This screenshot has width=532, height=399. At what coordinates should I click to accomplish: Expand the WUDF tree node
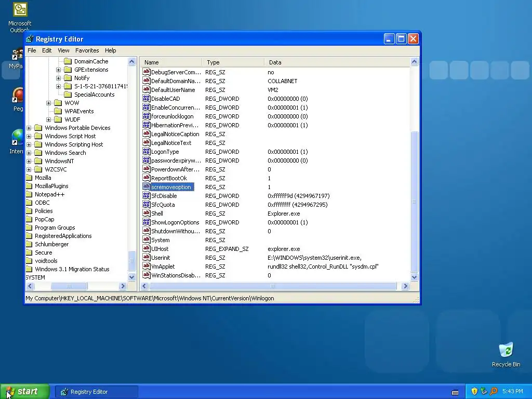tap(48, 119)
